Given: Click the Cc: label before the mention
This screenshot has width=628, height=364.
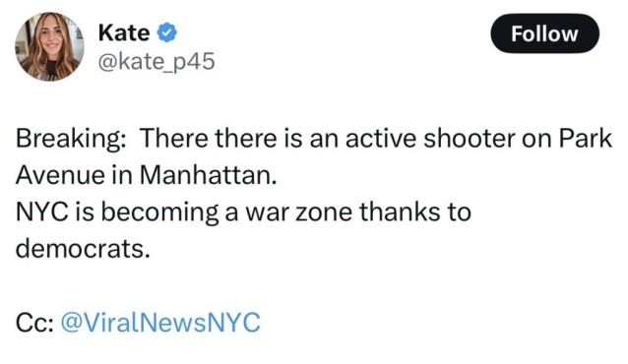Looking at the screenshot, I should click(35, 323).
